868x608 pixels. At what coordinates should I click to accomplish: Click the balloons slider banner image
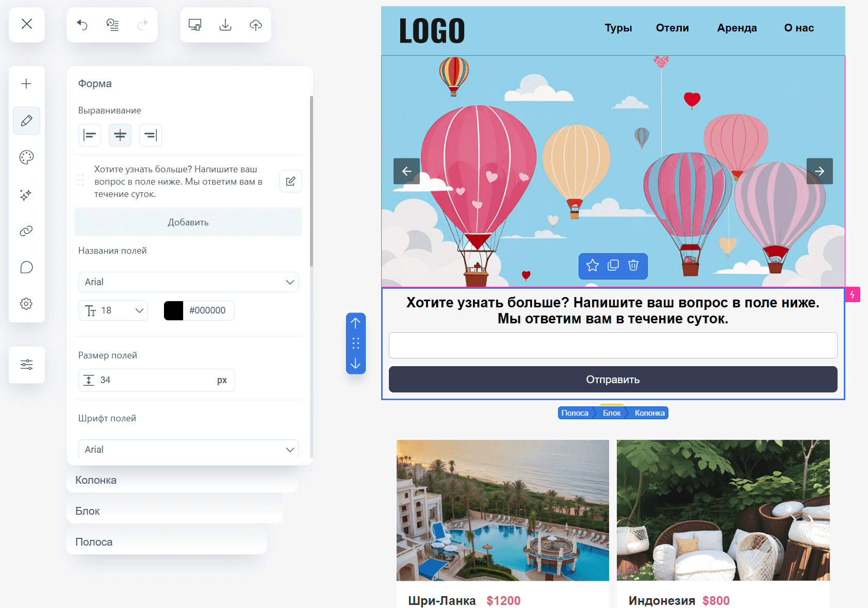point(613,171)
